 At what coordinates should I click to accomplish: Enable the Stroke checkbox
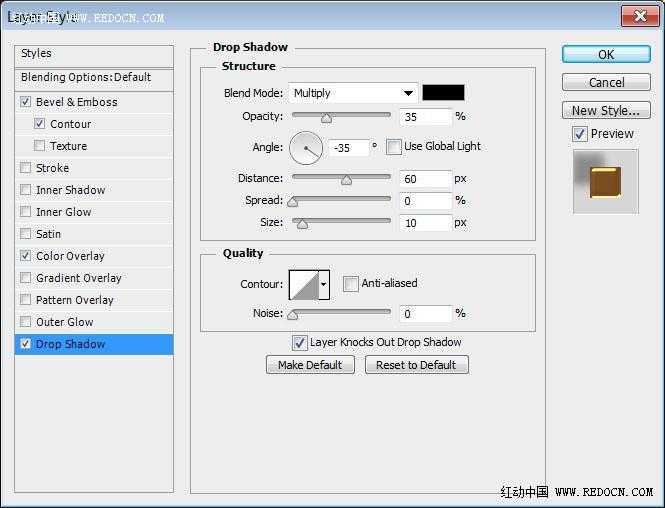pyautogui.click(x=25, y=168)
